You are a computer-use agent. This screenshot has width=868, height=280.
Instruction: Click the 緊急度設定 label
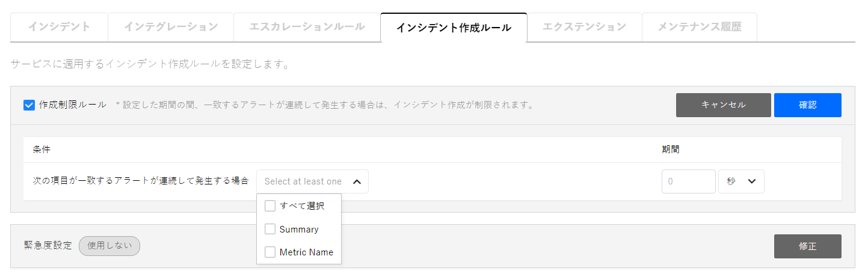point(48,246)
